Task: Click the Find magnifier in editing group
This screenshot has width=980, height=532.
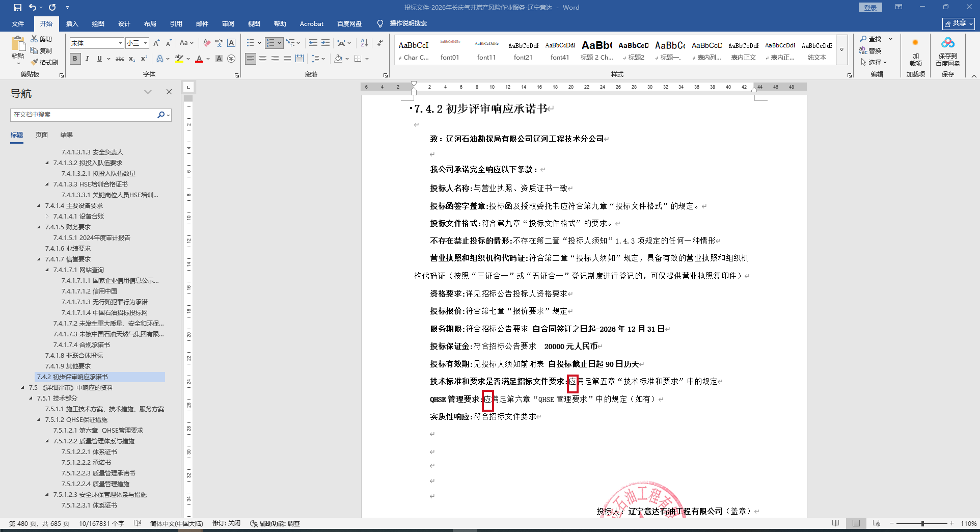Action: pyautogui.click(x=863, y=39)
